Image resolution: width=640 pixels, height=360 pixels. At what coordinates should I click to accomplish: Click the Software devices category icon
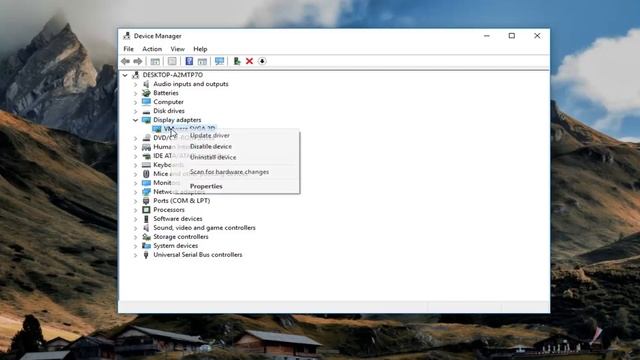click(x=146, y=219)
